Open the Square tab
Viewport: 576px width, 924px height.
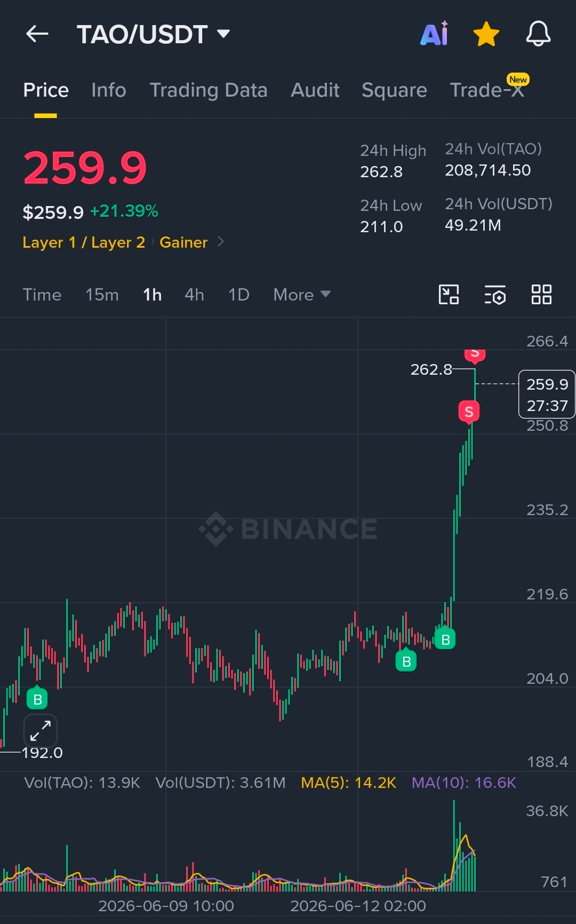394,90
